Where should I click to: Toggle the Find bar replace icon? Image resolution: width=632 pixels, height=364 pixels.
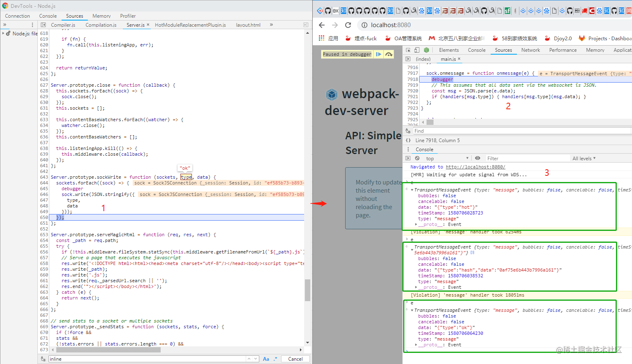(x=408, y=131)
